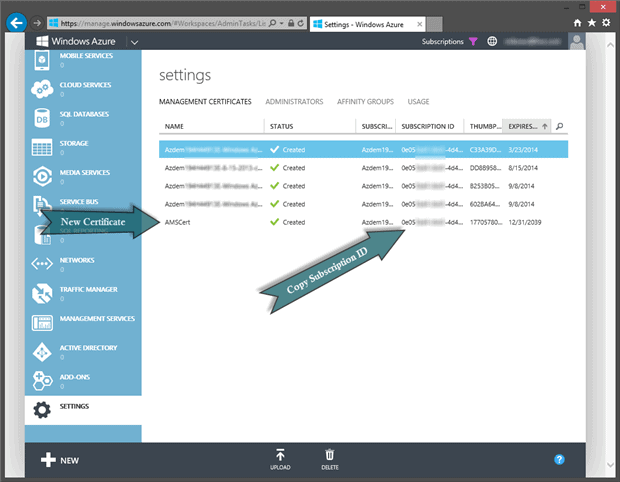The image size is (620, 482).
Task: Open browser Favorites star icon
Action: click(592, 23)
